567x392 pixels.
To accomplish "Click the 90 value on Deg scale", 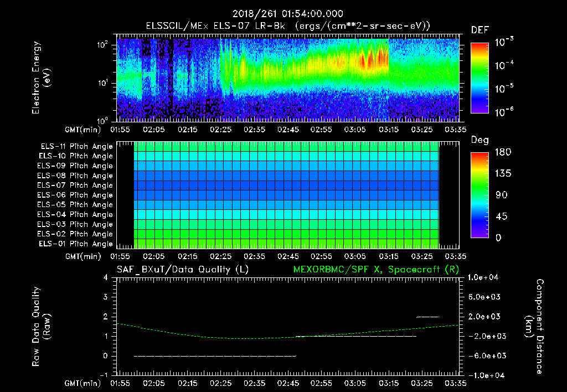I will coord(502,195).
